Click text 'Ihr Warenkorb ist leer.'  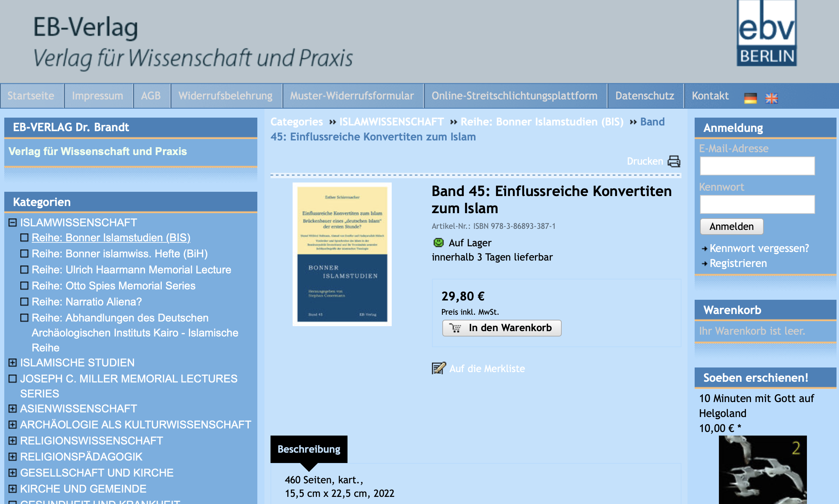(752, 331)
